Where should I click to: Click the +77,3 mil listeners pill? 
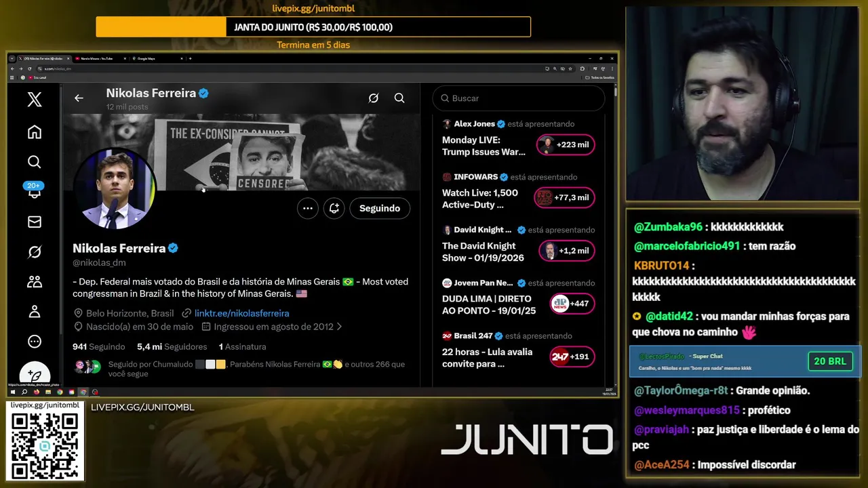564,197
